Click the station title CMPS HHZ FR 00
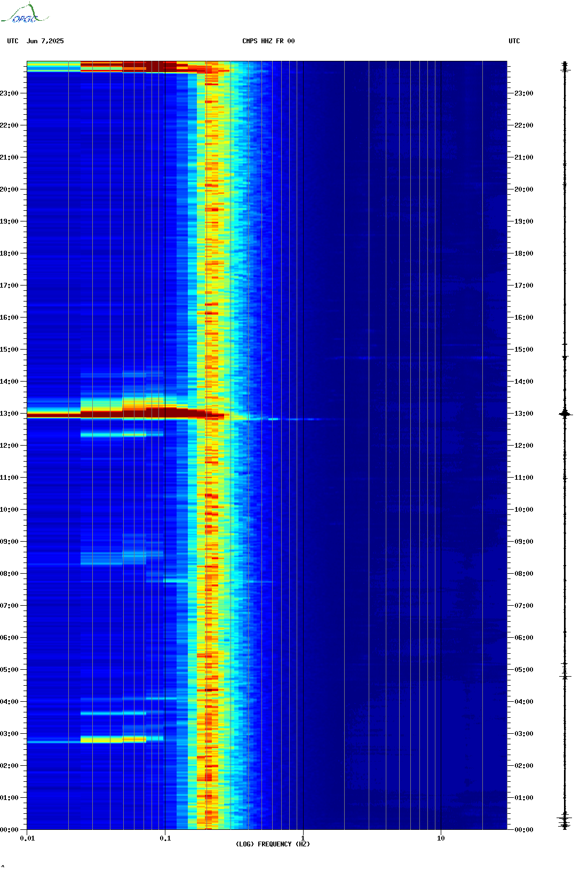 pos(268,41)
